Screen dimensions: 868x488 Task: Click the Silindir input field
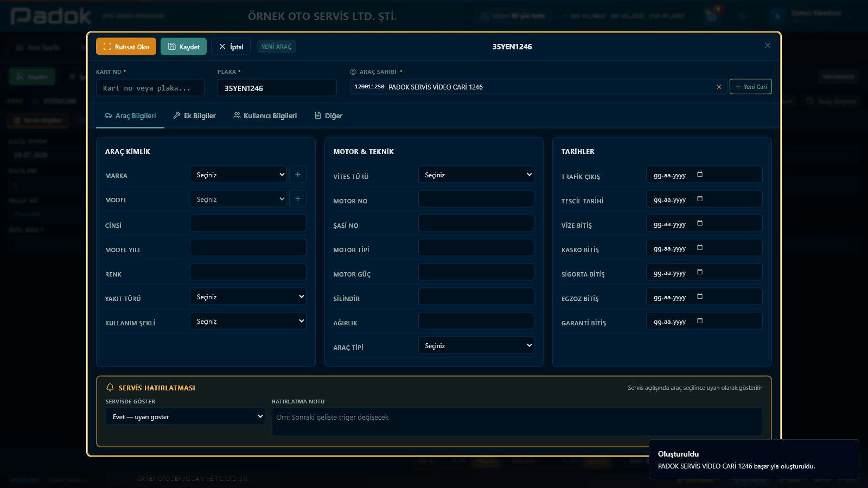tap(476, 297)
